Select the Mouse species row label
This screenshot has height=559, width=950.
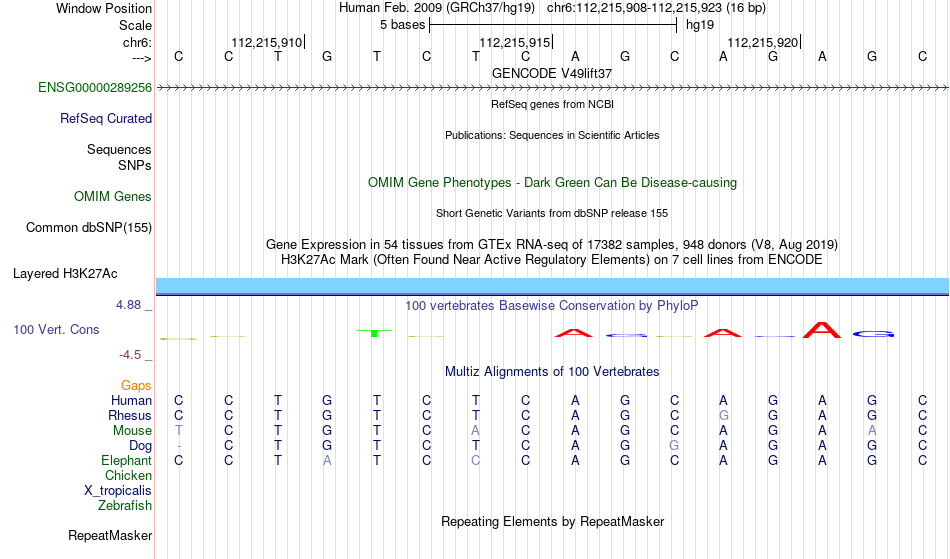(x=133, y=431)
